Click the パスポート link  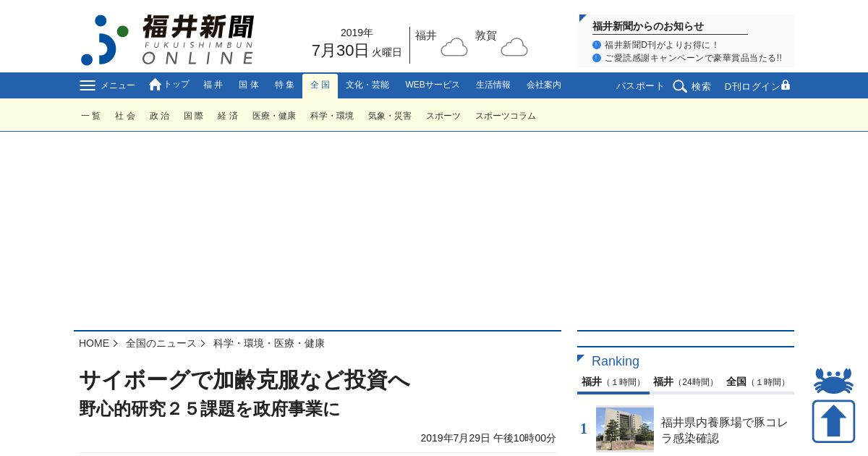640,86
